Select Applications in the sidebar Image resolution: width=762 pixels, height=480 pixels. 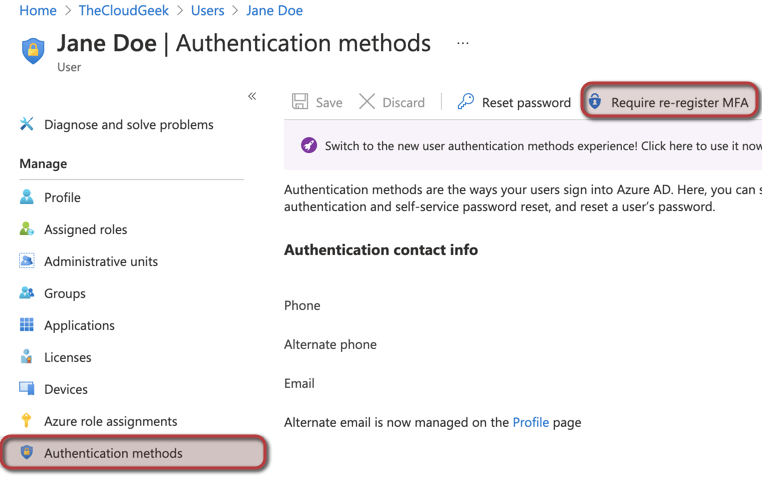click(79, 325)
